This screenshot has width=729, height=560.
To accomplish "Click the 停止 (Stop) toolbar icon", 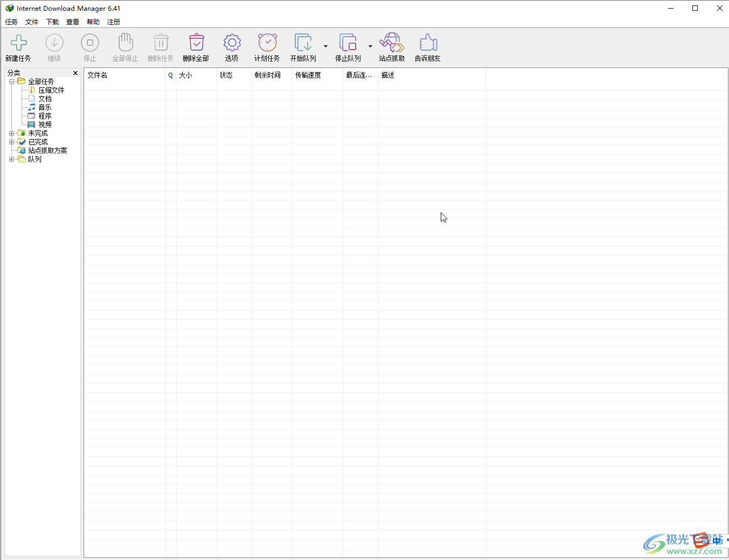I will pyautogui.click(x=90, y=43).
